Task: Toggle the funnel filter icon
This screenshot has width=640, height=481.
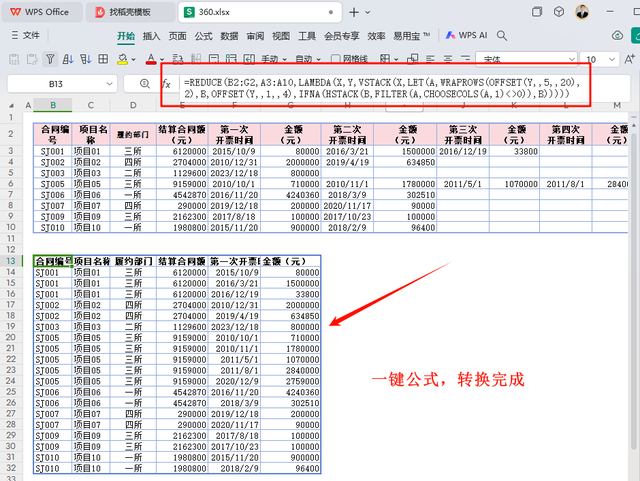Action: click(50, 59)
